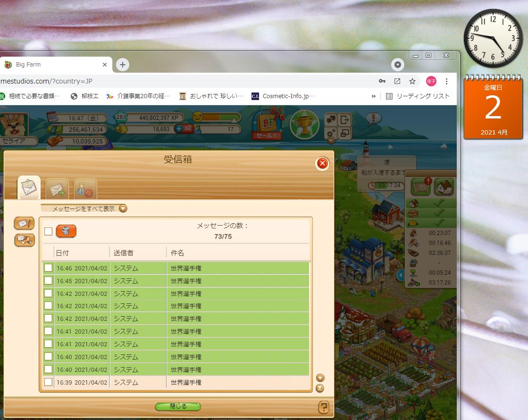Toggle the fullscreen windows icon
This screenshot has width=528, height=420.
tap(345, 133)
